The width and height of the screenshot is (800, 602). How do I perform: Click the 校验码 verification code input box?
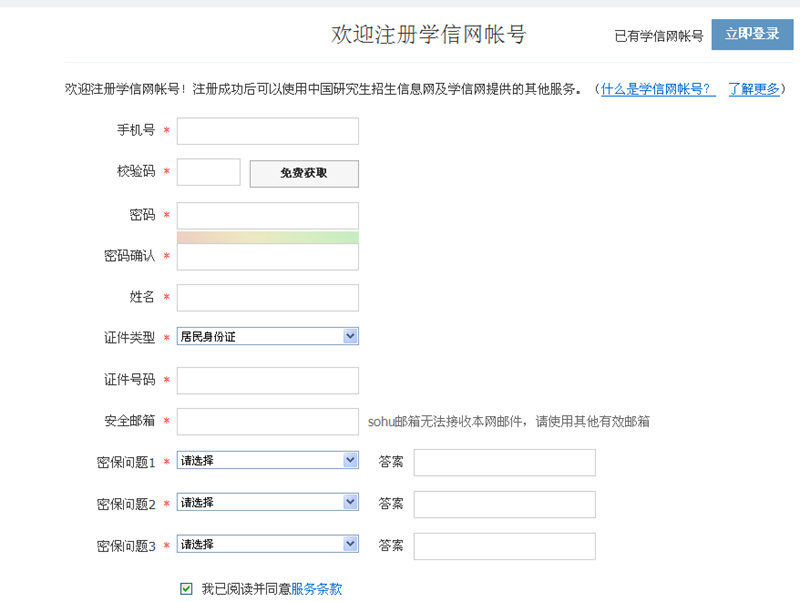click(x=208, y=172)
